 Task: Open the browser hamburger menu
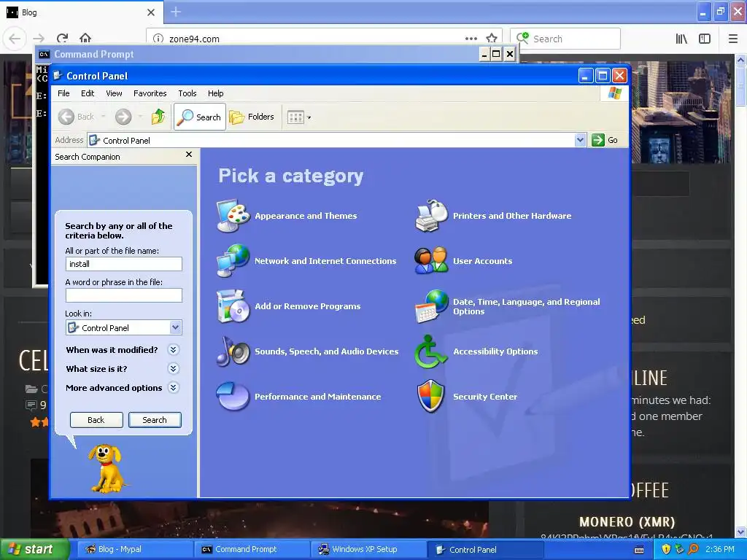click(x=733, y=39)
